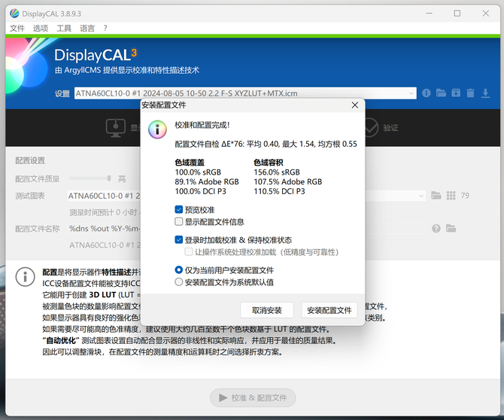Click the info icon beside 配置 description

[25, 276]
